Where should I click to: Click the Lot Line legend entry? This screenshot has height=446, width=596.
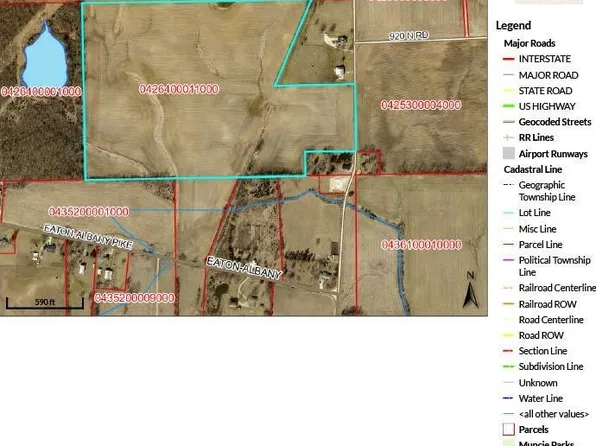pos(526,213)
